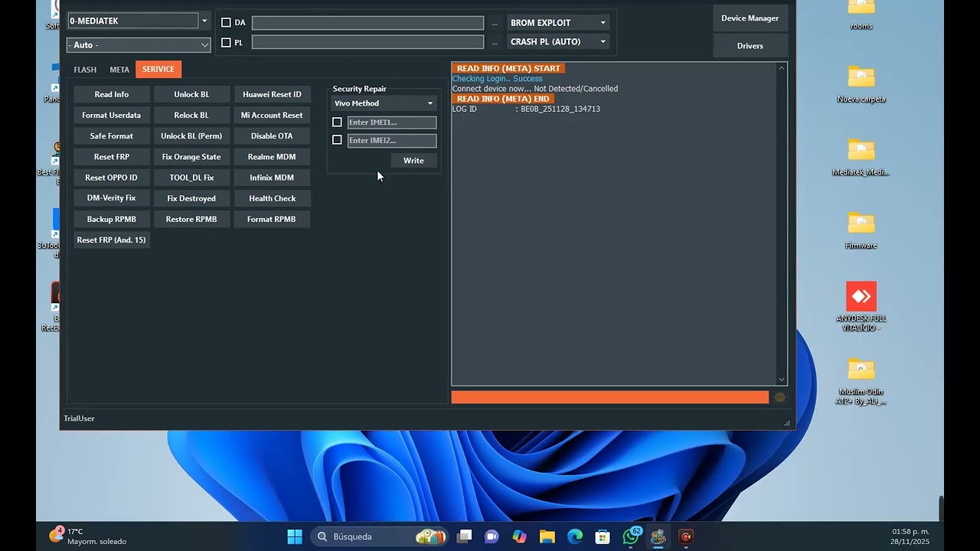Click Realme MDM

(x=272, y=157)
